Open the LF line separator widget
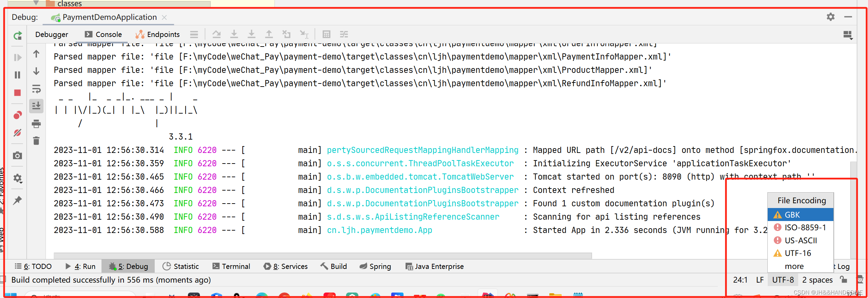 tap(760, 280)
